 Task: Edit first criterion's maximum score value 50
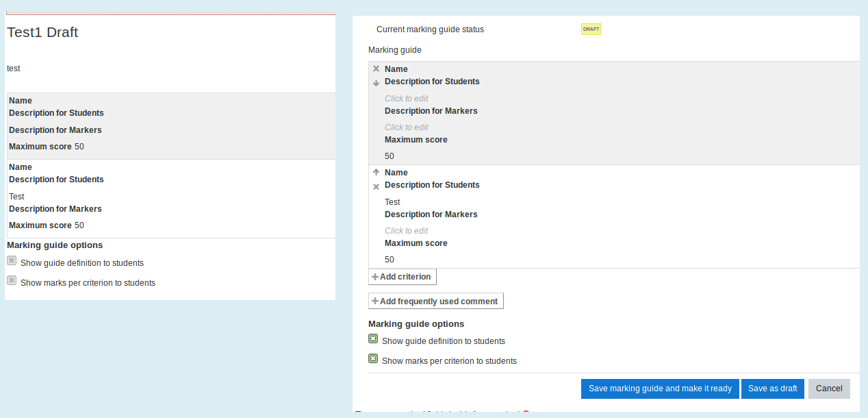[x=390, y=156]
